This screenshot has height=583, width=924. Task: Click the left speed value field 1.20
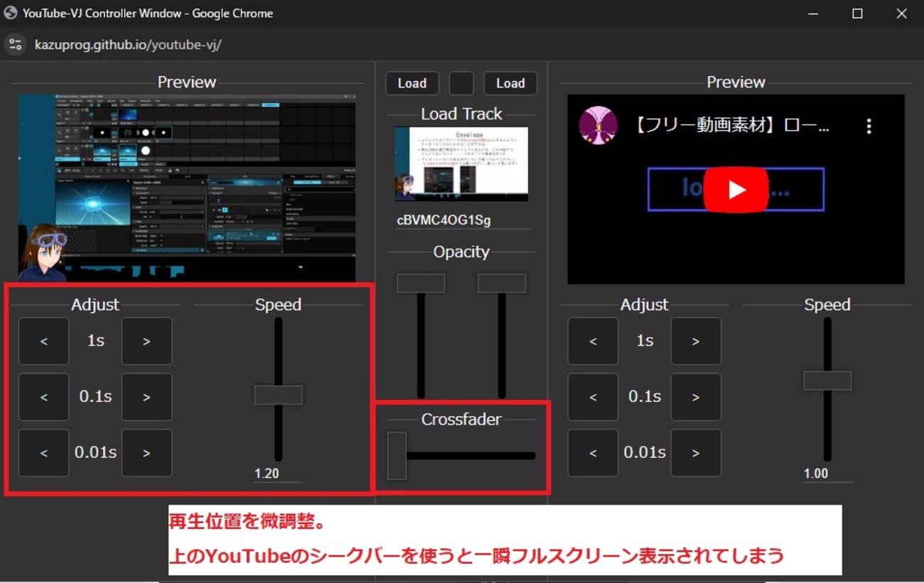tap(279, 474)
